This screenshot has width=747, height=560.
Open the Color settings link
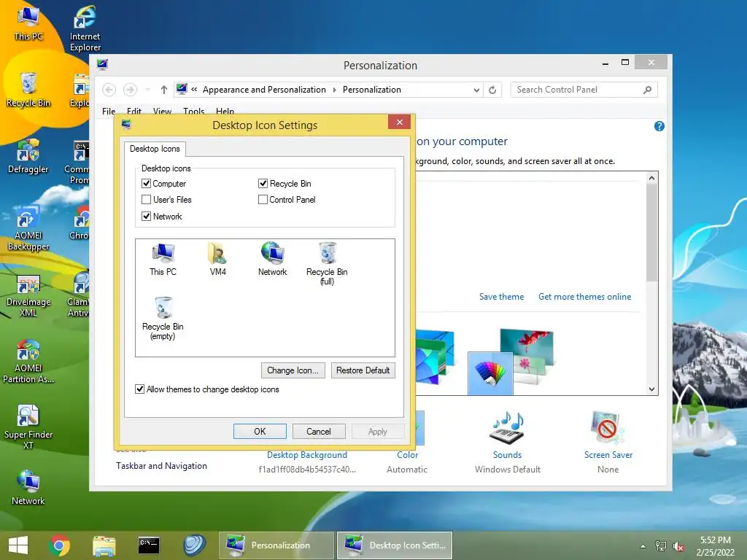point(407,455)
